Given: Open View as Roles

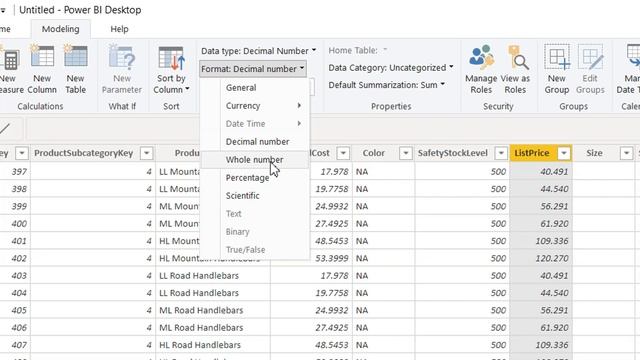Looking at the screenshot, I should (515, 70).
